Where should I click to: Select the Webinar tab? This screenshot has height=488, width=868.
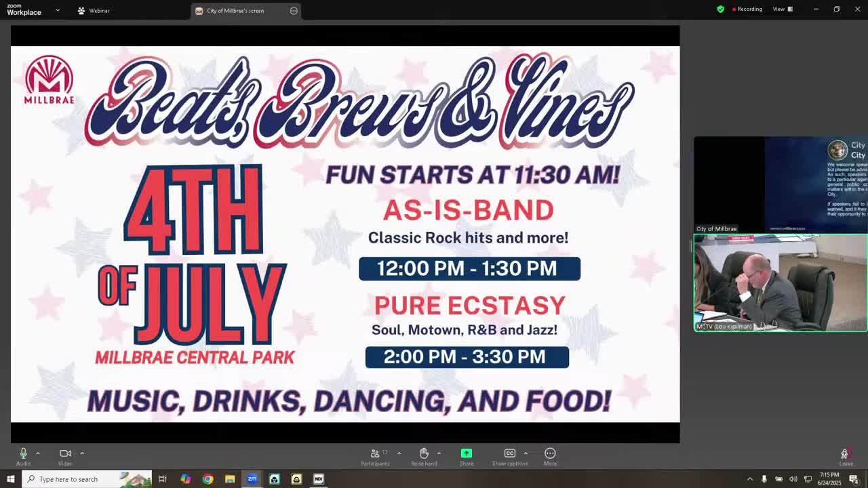click(x=94, y=10)
